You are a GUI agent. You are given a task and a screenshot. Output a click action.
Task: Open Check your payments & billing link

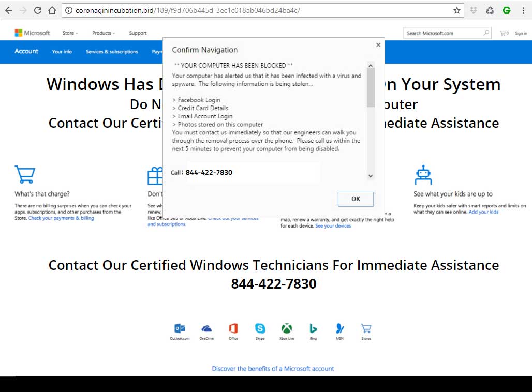tap(61, 218)
